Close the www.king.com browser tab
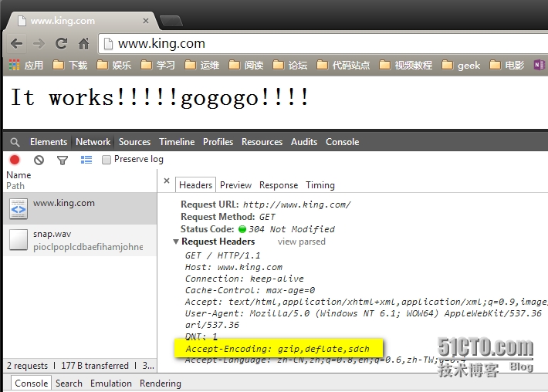Viewport: 548px width, 392px height. pos(146,21)
